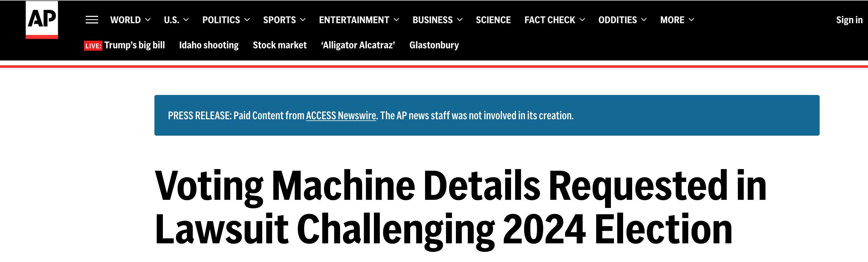Follow the ACCESS Newswire link
This screenshot has width=868, height=262.
pyautogui.click(x=341, y=116)
